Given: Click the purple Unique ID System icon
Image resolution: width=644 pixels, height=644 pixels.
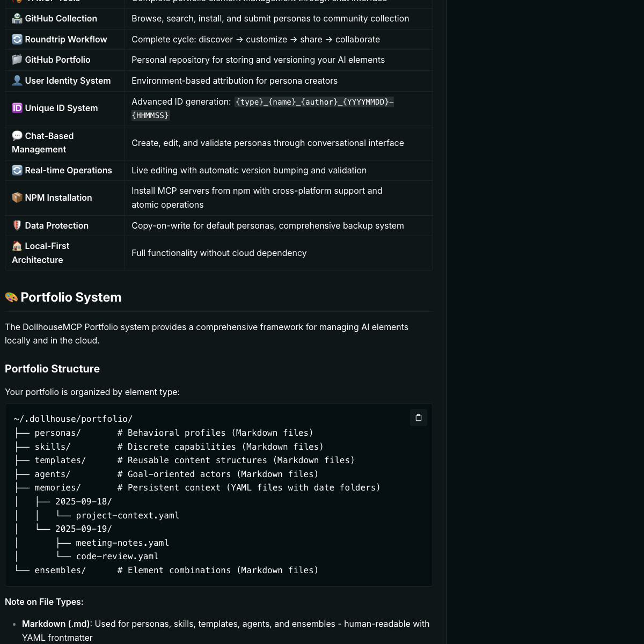Looking at the screenshot, I should click(17, 108).
